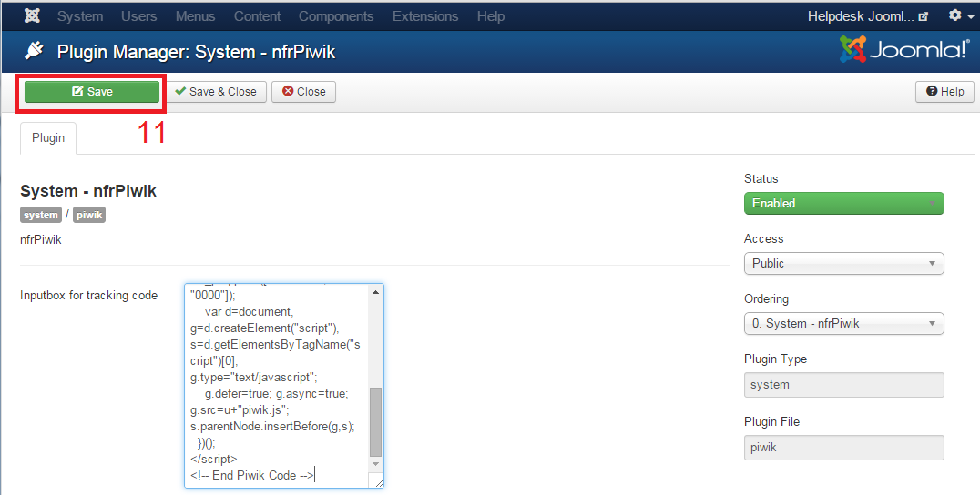Click the '</script>' line in textarea
The image size is (980, 495).
214,459
